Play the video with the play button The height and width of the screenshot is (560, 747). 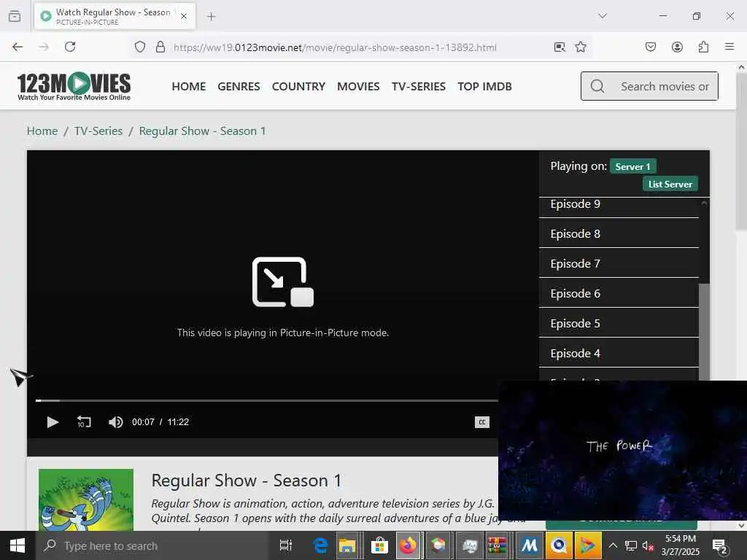point(53,422)
